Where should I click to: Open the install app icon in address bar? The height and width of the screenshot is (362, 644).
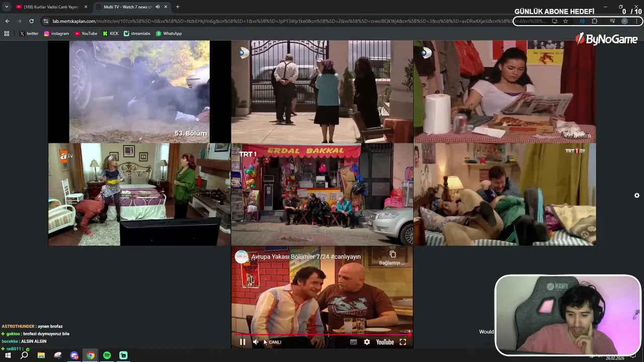(x=554, y=21)
